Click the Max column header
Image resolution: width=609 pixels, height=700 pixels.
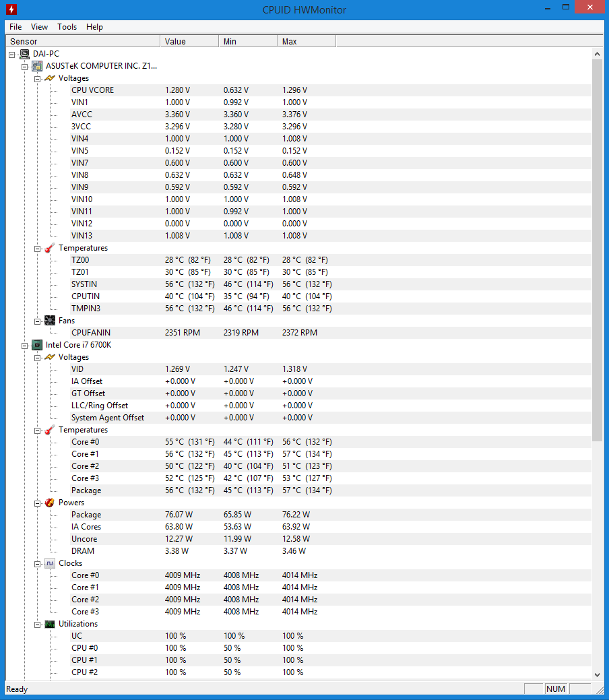pos(307,42)
